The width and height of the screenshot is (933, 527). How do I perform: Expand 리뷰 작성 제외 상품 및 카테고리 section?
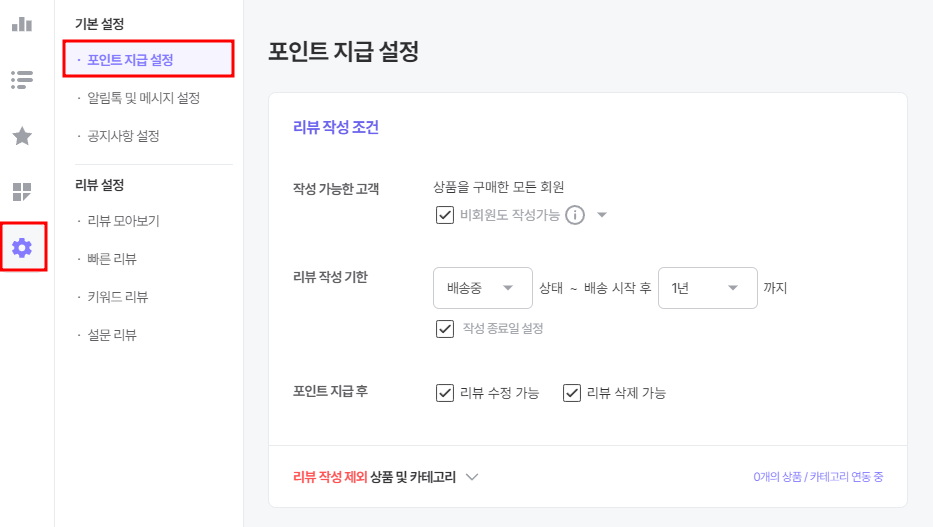pos(472,477)
